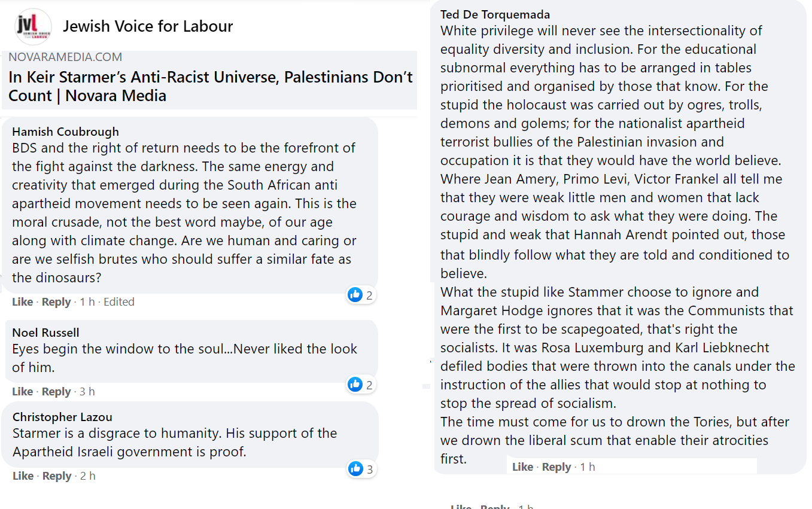The width and height of the screenshot is (812, 509).
Task: Open Hamish Coubrough's profile name
Action: [65, 132]
